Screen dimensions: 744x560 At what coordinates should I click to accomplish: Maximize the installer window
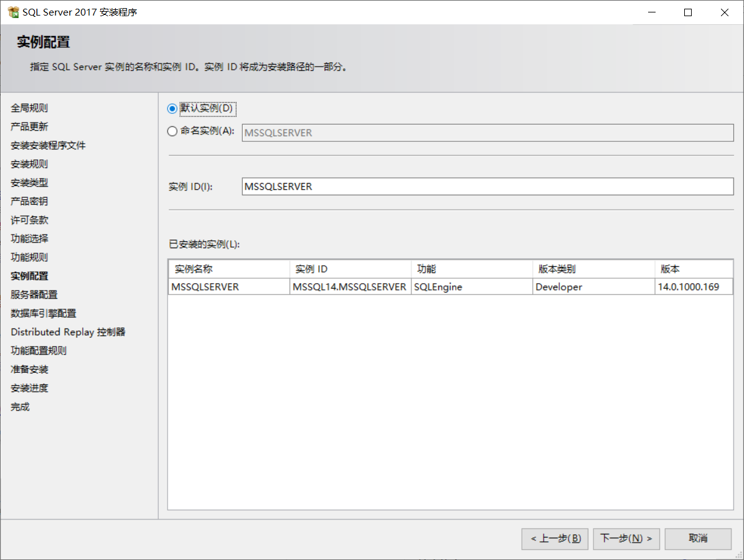tap(688, 12)
